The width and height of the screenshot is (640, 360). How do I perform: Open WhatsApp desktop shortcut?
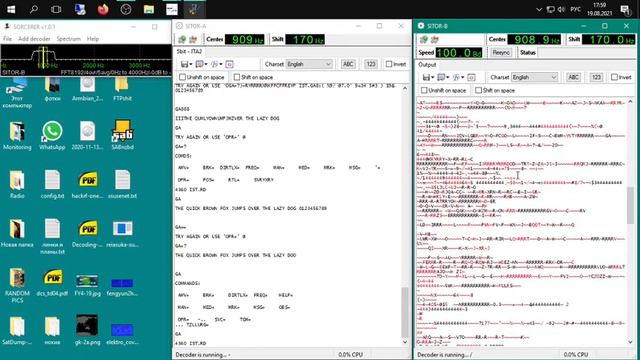click(x=52, y=136)
